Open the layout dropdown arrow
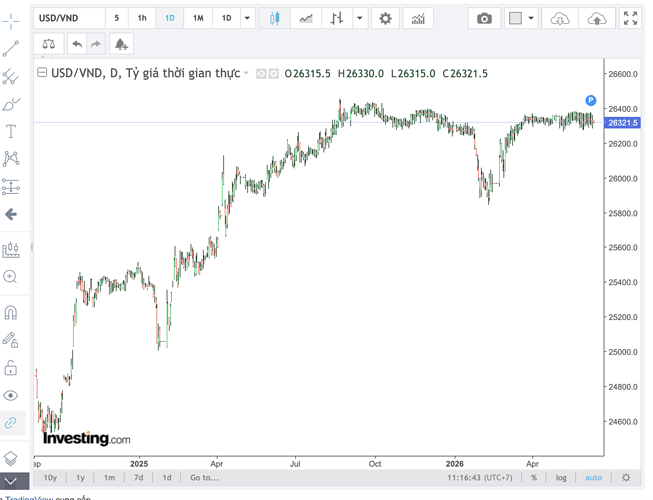The image size is (653, 500). tap(531, 18)
